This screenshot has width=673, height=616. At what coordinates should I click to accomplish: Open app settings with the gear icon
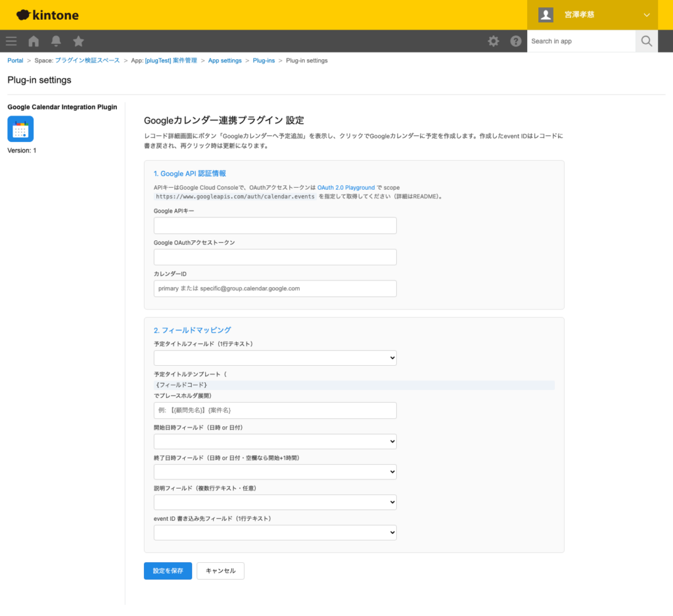[493, 41]
